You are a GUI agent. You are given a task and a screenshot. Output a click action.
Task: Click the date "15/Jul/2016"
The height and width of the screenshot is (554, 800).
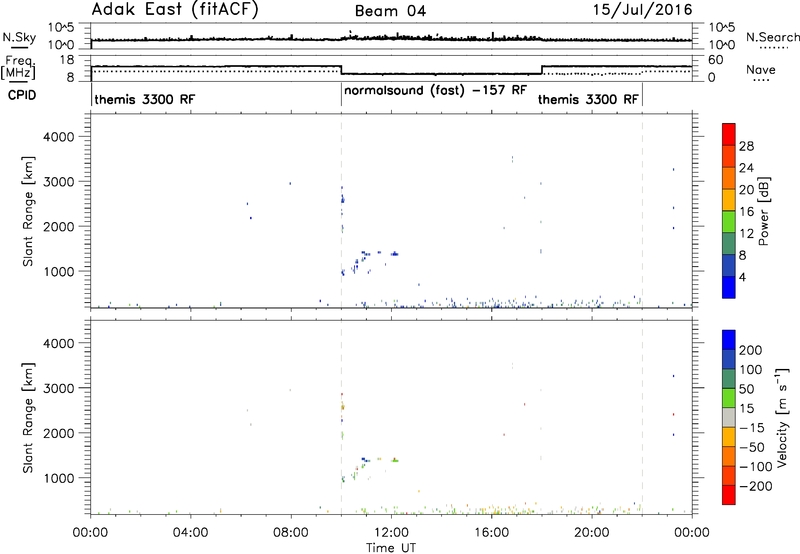pos(642,10)
